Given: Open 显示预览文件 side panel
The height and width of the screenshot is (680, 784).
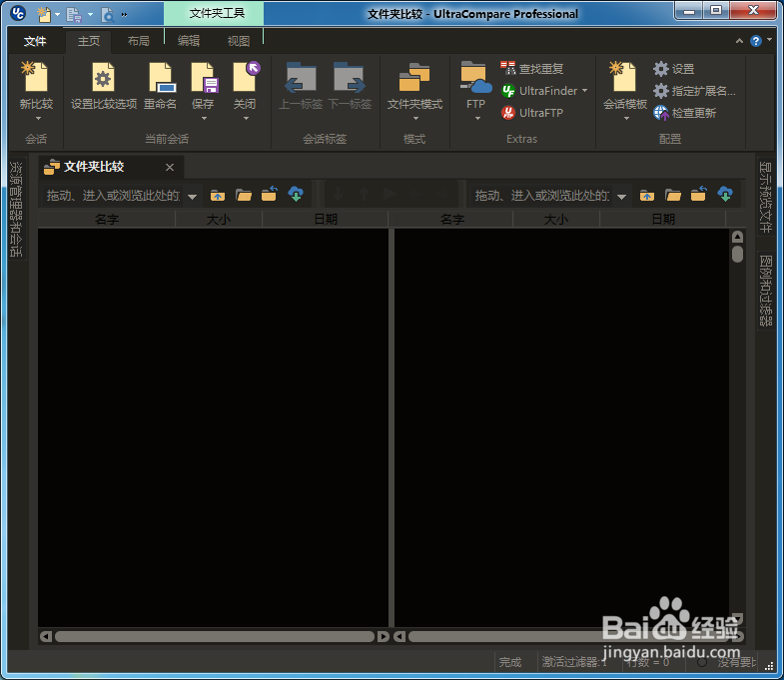Looking at the screenshot, I should tap(765, 197).
